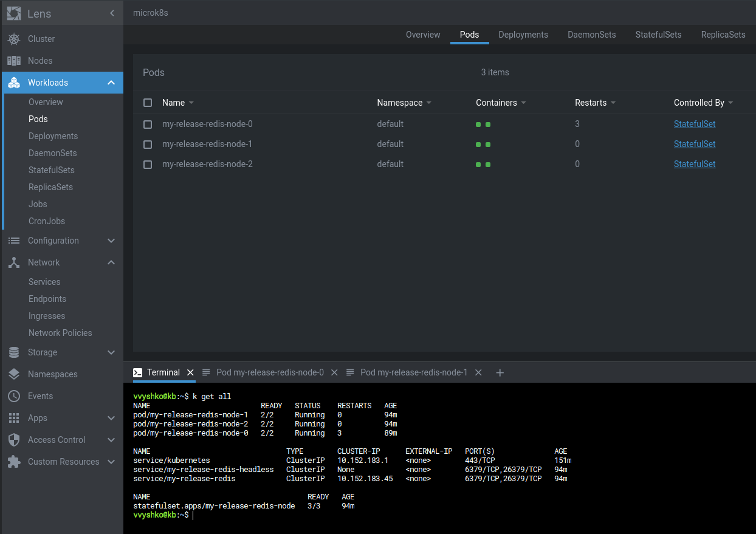The width and height of the screenshot is (756, 534).
Task: Add a new dock tab with plus
Action: (x=500, y=372)
